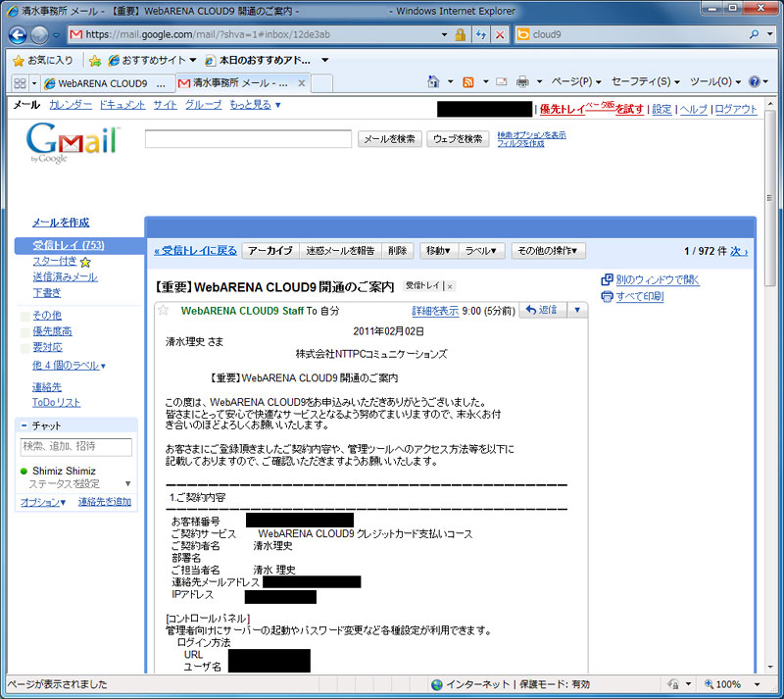The width and height of the screenshot is (784, 699).
Task: Open the ラベル dropdown button
Action: 480,251
